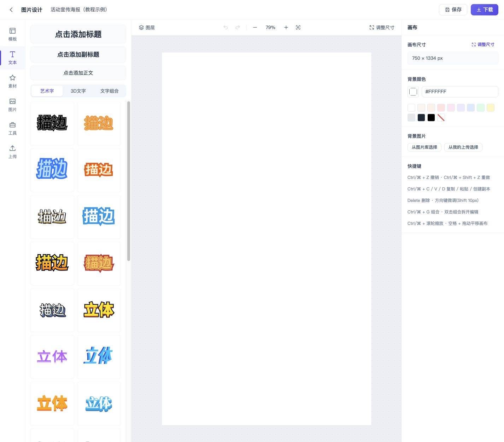Viewport: 504px width, 442px height.
Task: Click the art text list scrollbar
Action: [x=129, y=181]
